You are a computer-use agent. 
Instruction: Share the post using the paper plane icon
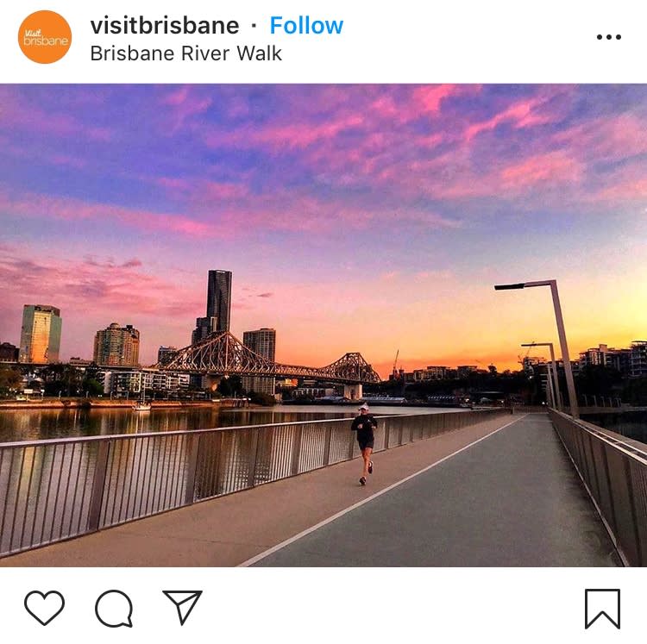(x=182, y=607)
